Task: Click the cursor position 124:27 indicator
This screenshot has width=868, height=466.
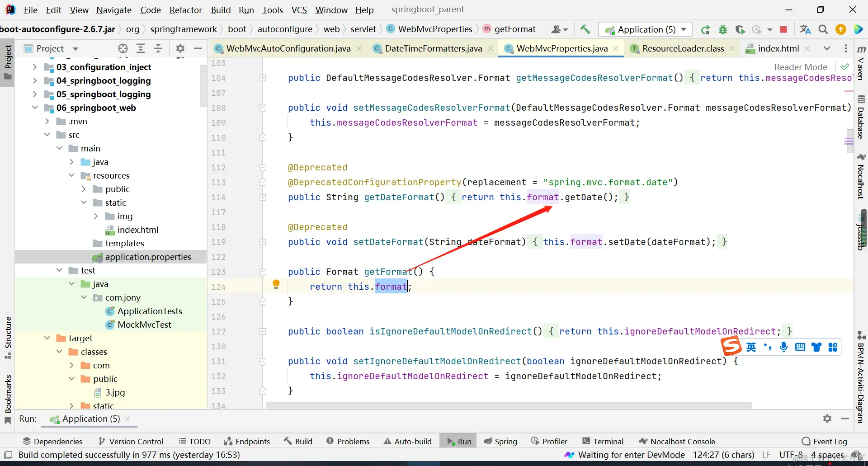Action: tap(723, 455)
